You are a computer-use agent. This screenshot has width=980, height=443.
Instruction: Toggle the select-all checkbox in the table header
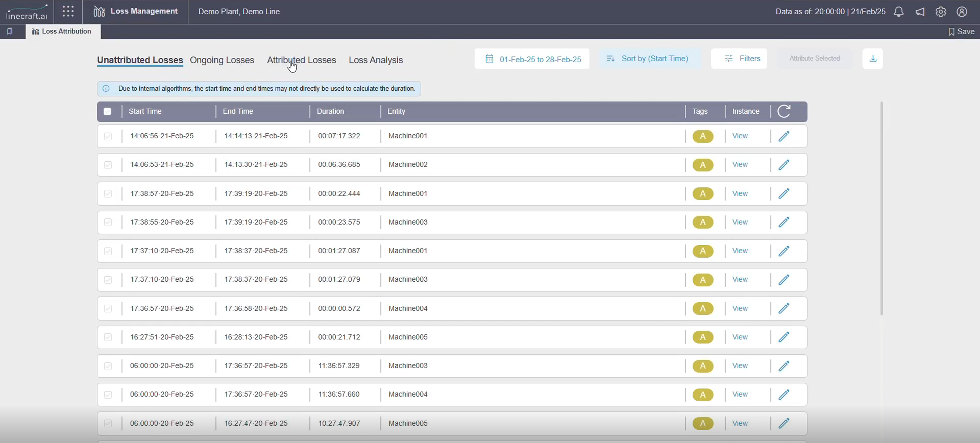coord(108,112)
